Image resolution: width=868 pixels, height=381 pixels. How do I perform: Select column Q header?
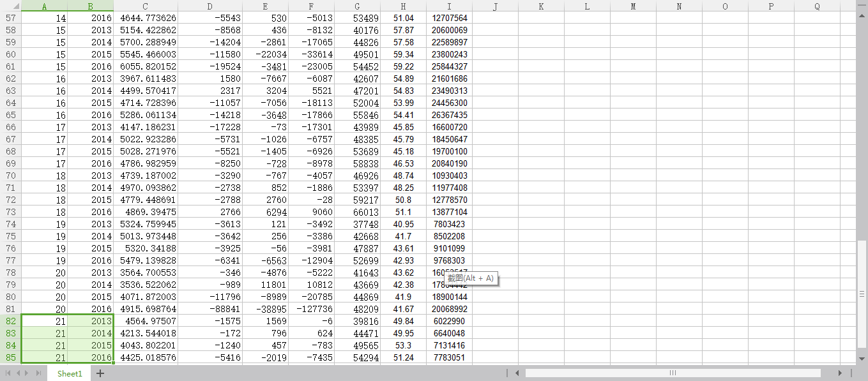pyautogui.click(x=817, y=6)
